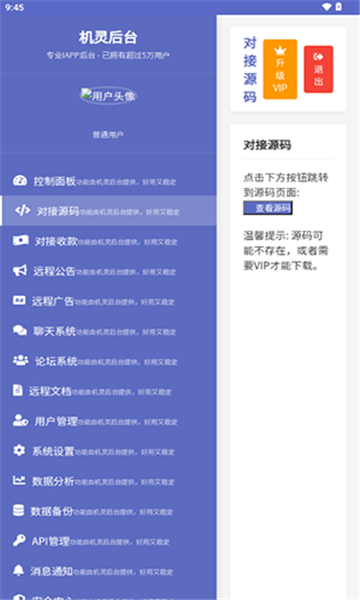Open the 用户管理 menu item
Viewport: 360px width, 600px height.
pos(108,421)
